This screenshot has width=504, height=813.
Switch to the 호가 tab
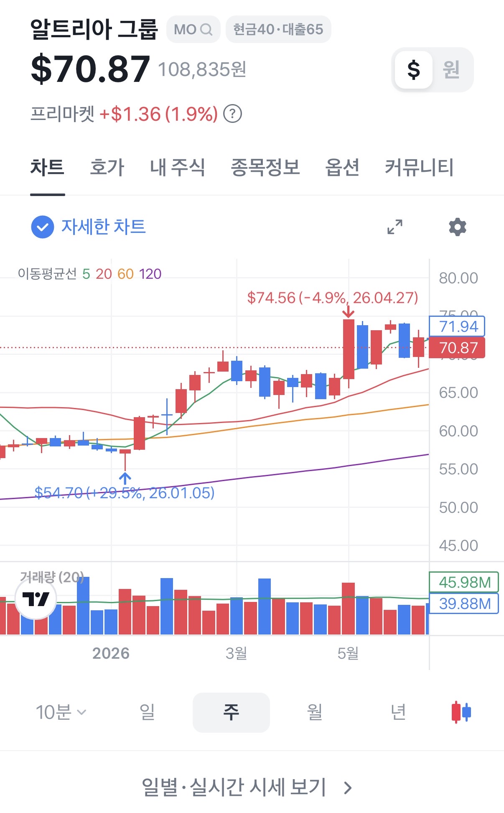pos(107,167)
